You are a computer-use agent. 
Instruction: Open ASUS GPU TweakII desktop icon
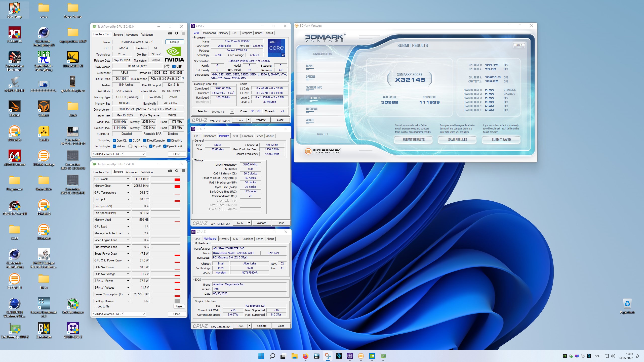point(15,207)
